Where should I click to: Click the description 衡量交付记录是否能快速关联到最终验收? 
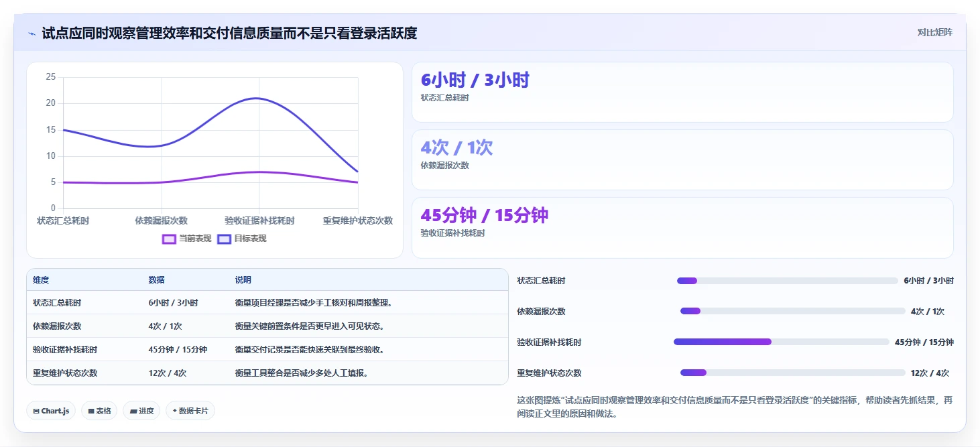click(309, 350)
